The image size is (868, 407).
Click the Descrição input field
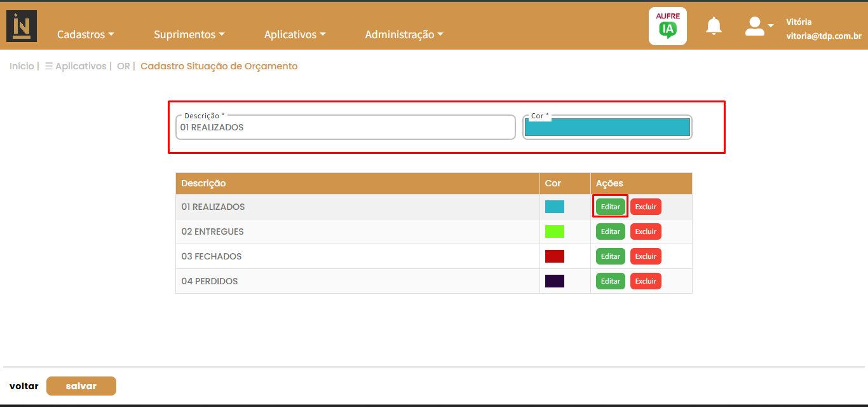(x=345, y=127)
